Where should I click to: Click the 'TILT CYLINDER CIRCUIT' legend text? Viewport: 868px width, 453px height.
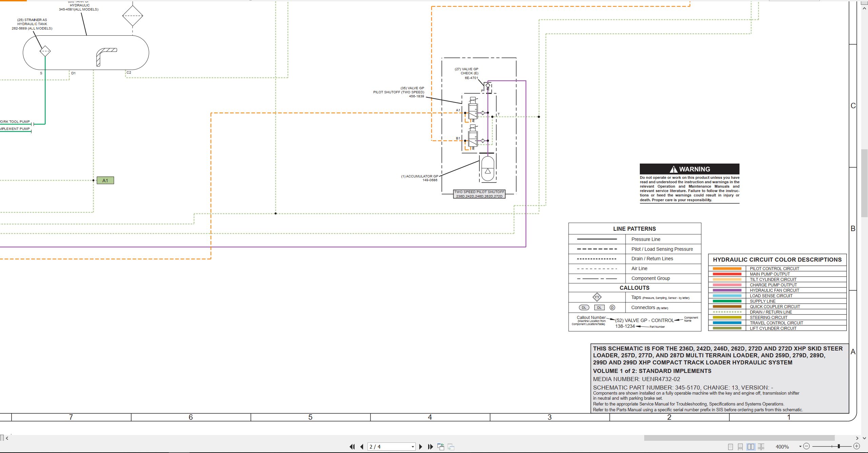click(x=773, y=280)
